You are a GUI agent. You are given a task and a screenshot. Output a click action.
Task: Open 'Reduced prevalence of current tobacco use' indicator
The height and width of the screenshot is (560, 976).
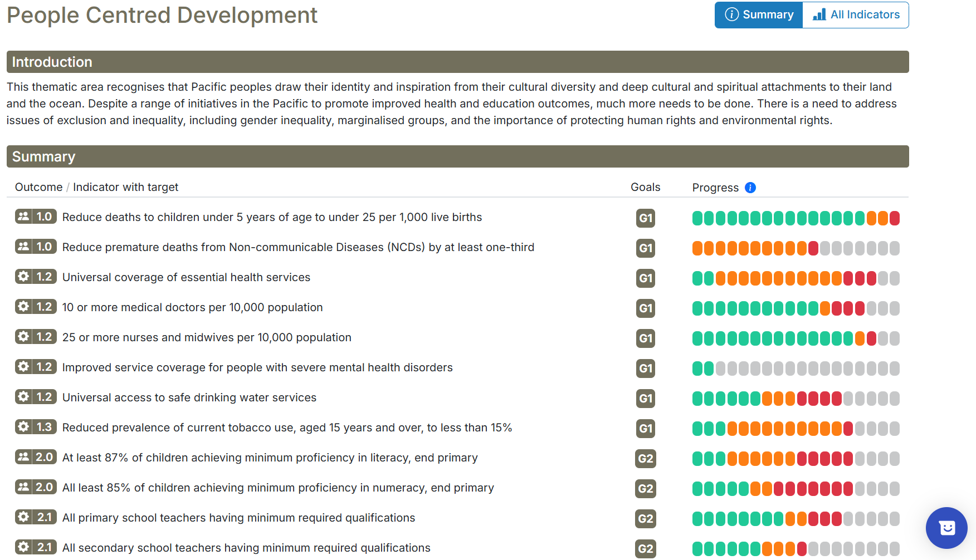pyautogui.click(x=287, y=428)
